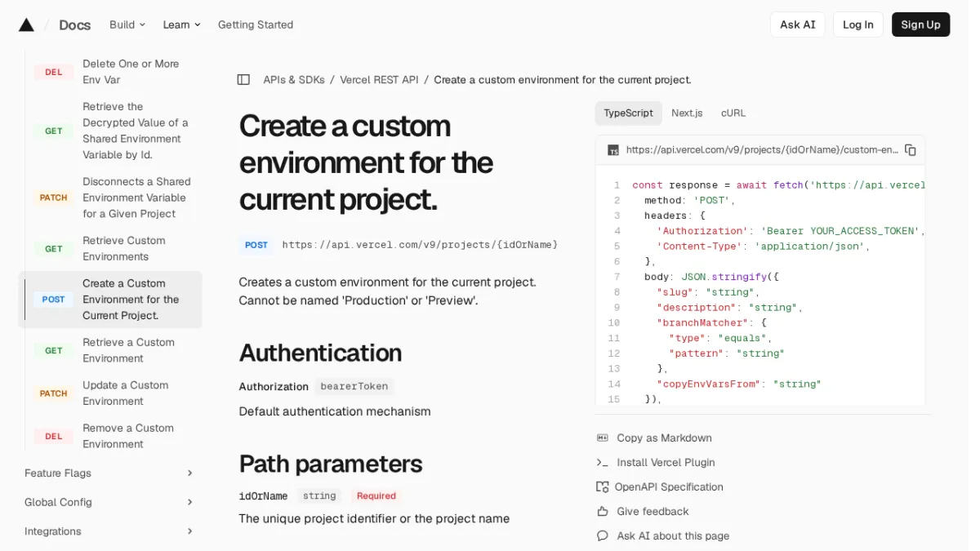Screen dimensions: 980x551
Task: Open the Build dropdown menu
Action: coord(127,24)
